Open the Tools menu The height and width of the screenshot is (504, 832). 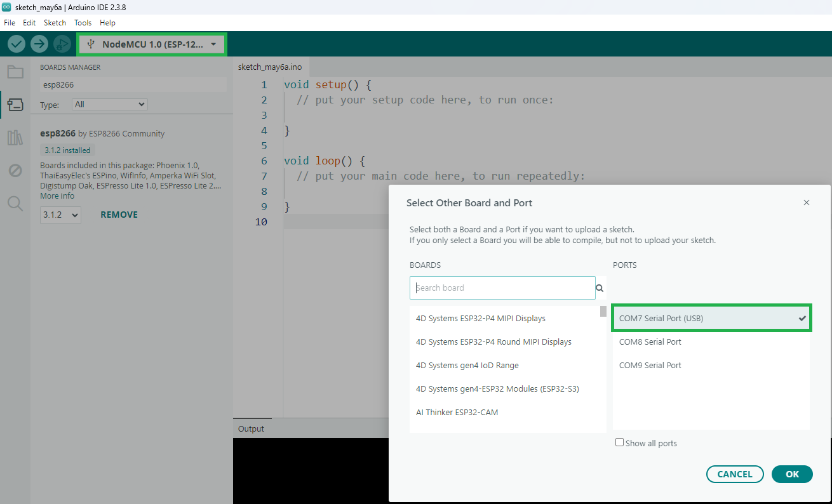click(x=83, y=22)
